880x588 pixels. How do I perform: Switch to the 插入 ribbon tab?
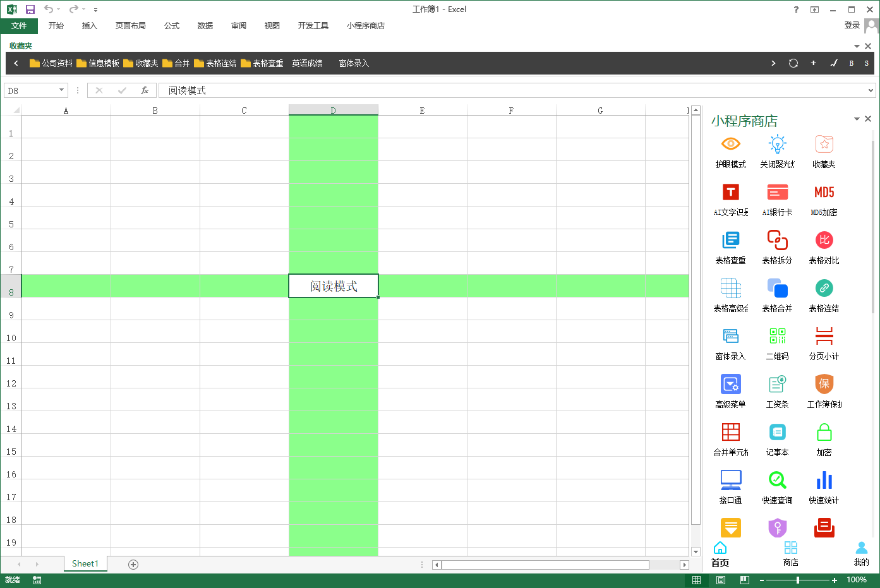pos(90,26)
